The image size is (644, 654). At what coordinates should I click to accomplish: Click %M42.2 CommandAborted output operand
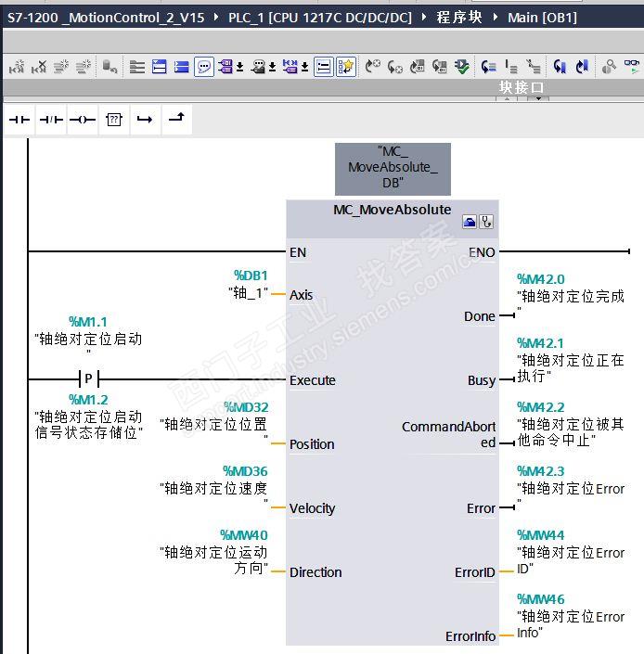point(541,407)
